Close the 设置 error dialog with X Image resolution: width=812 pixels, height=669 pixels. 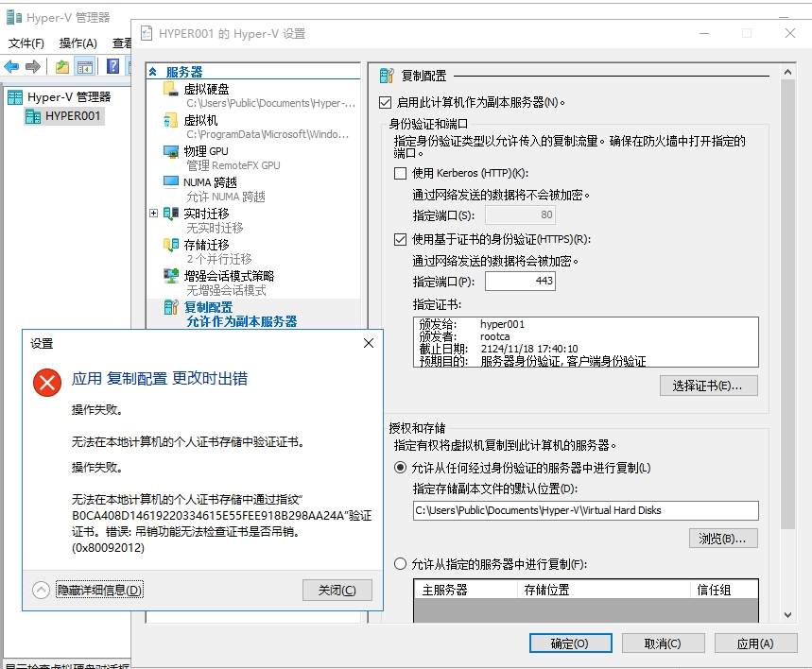pyautogui.click(x=369, y=343)
